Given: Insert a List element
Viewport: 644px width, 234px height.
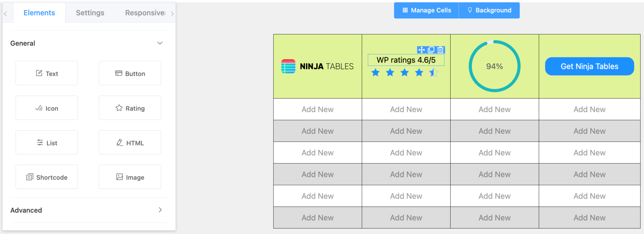Looking at the screenshot, I should tap(46, 142).
